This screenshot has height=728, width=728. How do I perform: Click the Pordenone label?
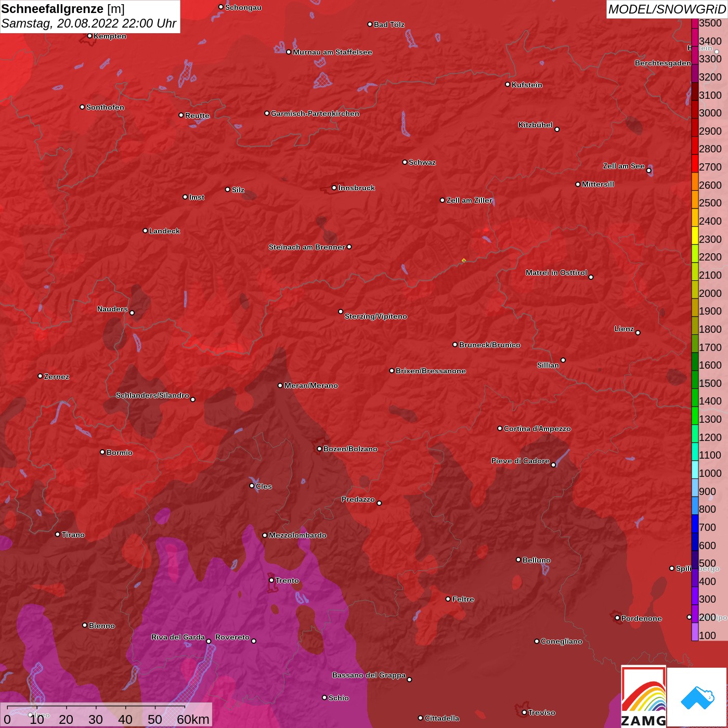(642, 618)
